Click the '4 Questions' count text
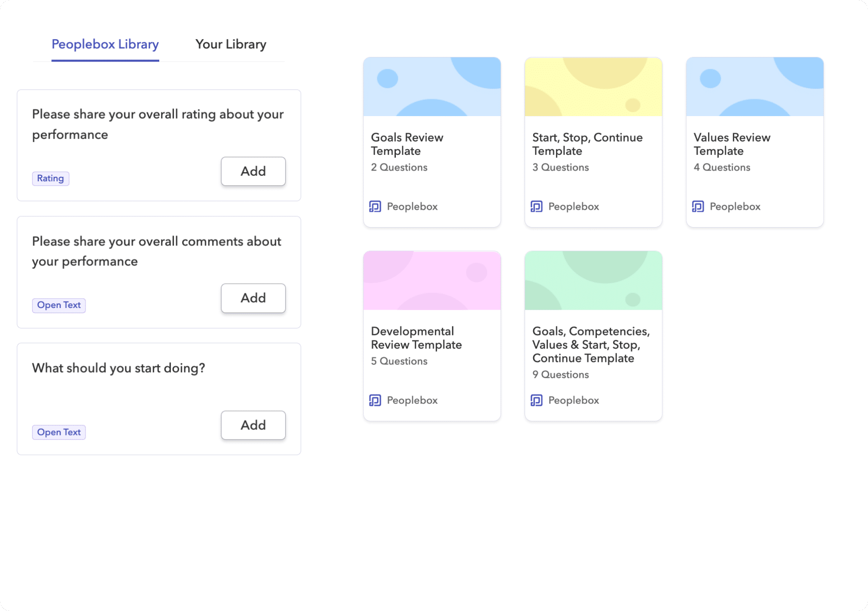The width and height of the screenshot is (868, 611). pos(721,168)
